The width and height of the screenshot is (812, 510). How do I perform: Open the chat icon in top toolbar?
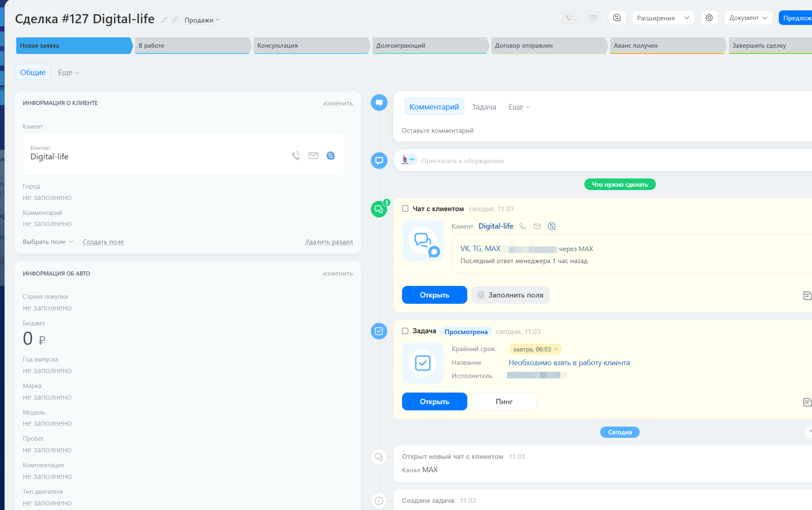(x=617, y=18)
